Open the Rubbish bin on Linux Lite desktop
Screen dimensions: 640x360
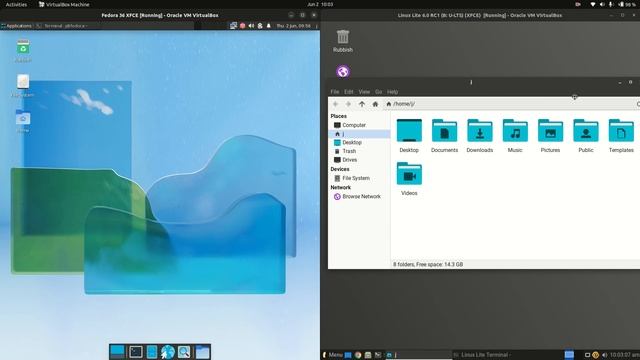coord(342,41)
